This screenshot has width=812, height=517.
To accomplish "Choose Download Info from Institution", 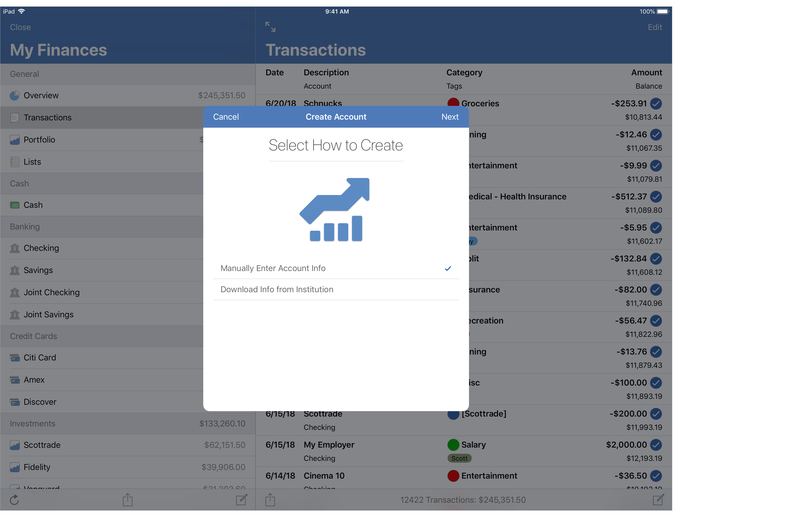I will (x=336, y=290).
